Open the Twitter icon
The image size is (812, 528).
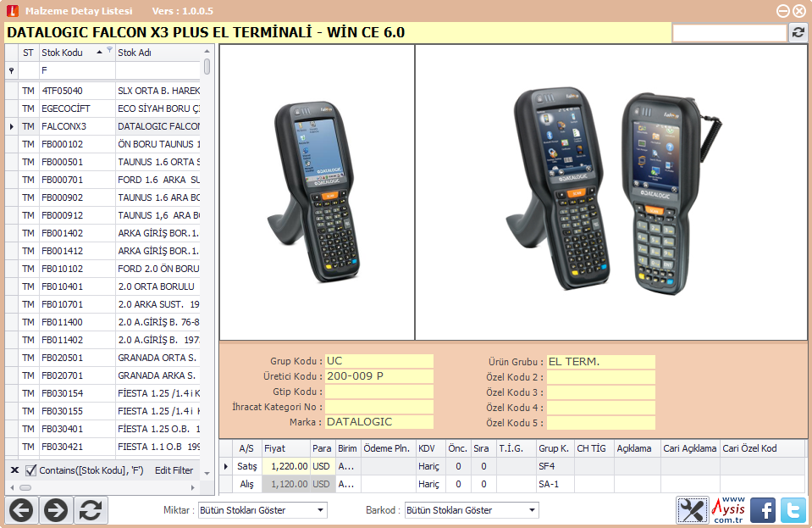pos(793,510)
